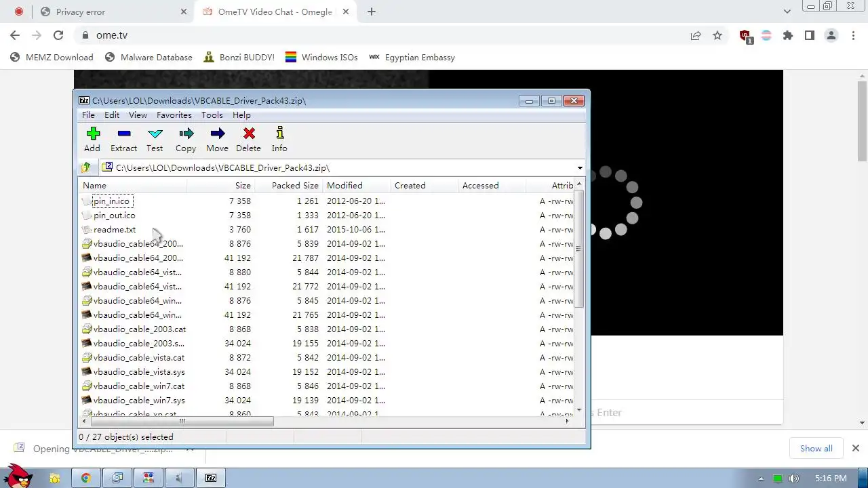
Task: Open the Favorites menu
Action: pyautogui.click(x=174, y=115)
